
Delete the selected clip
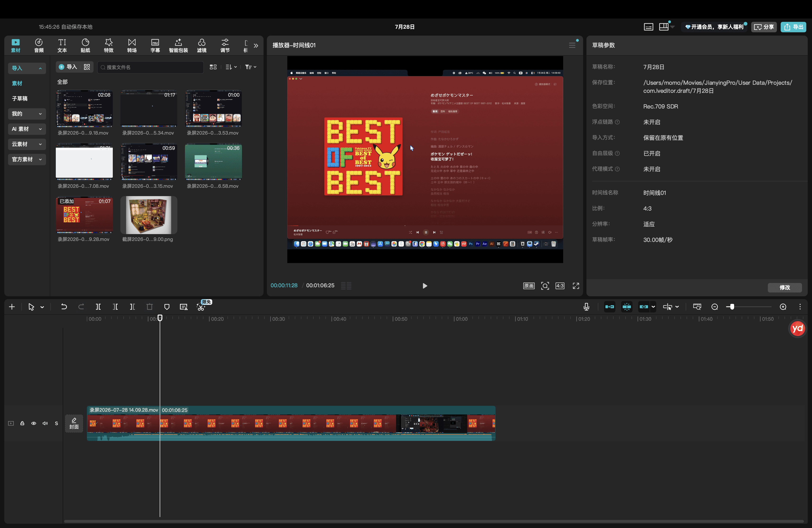(x=149, y=307)
